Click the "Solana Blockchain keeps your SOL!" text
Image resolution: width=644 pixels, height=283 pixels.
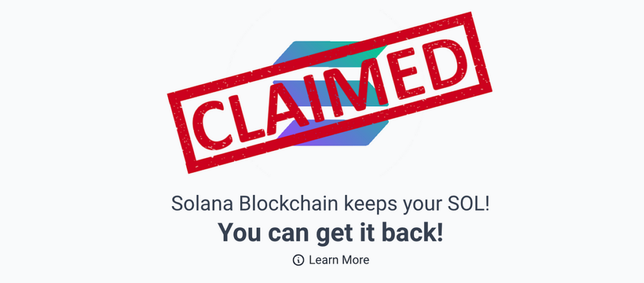click(330, 204)
